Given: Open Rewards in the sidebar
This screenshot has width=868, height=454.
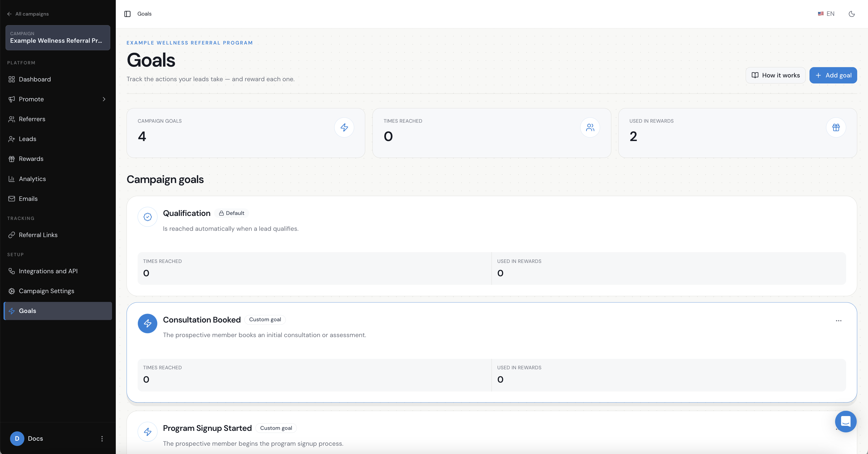Looking at the screenshot, I should [x=58, y=159].
